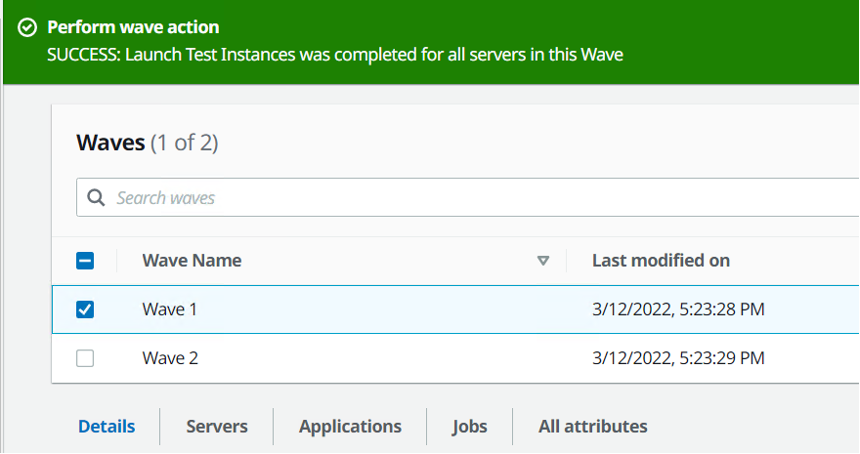Check the Wave 2 checkbox
The height and width of the screenshot is (454, 860).
[x=85, y=358]
